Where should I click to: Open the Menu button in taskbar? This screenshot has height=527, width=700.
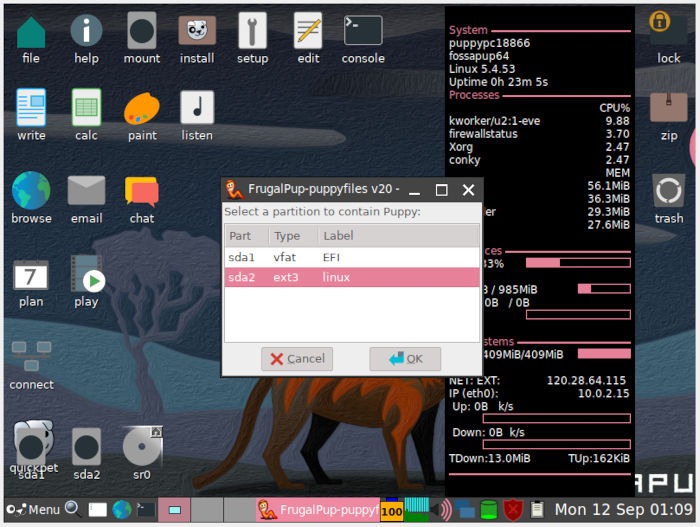[x=33, y=510]
